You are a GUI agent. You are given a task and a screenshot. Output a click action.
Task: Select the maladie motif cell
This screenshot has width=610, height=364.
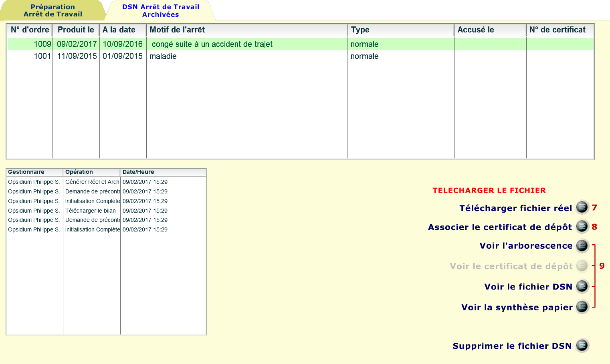[247, 56]
